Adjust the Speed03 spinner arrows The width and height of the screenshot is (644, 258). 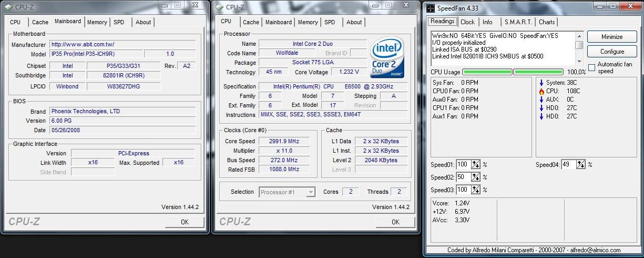476,190
